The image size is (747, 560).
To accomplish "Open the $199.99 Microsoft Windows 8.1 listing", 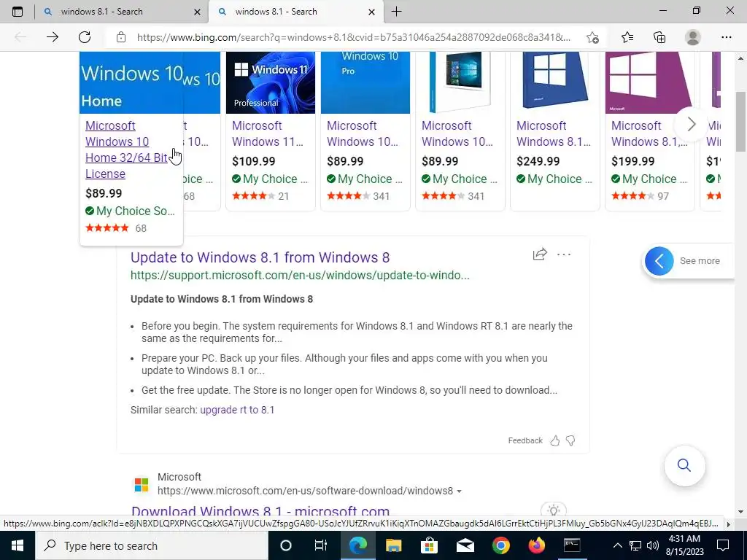I will click(x=650, y=133).
